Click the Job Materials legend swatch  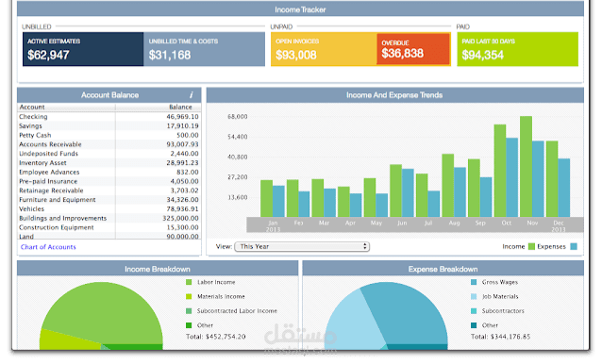[x=474, y=296]
